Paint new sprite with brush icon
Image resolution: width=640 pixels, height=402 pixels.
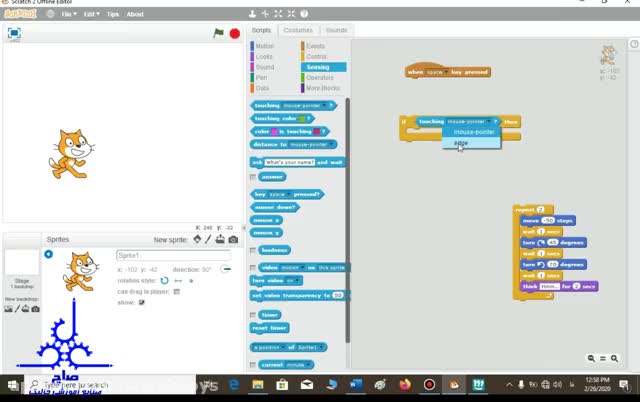(210, 240)
